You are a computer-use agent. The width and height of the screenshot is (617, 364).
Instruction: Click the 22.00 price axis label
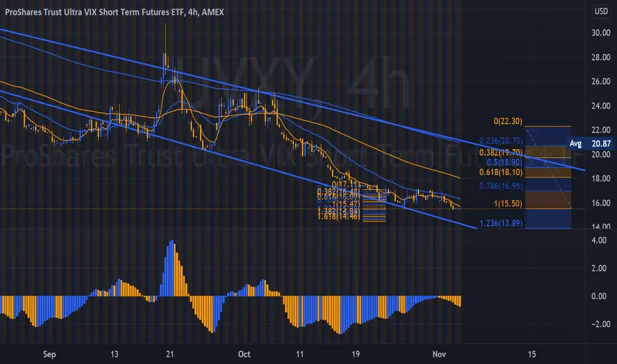tap(601, 130)
